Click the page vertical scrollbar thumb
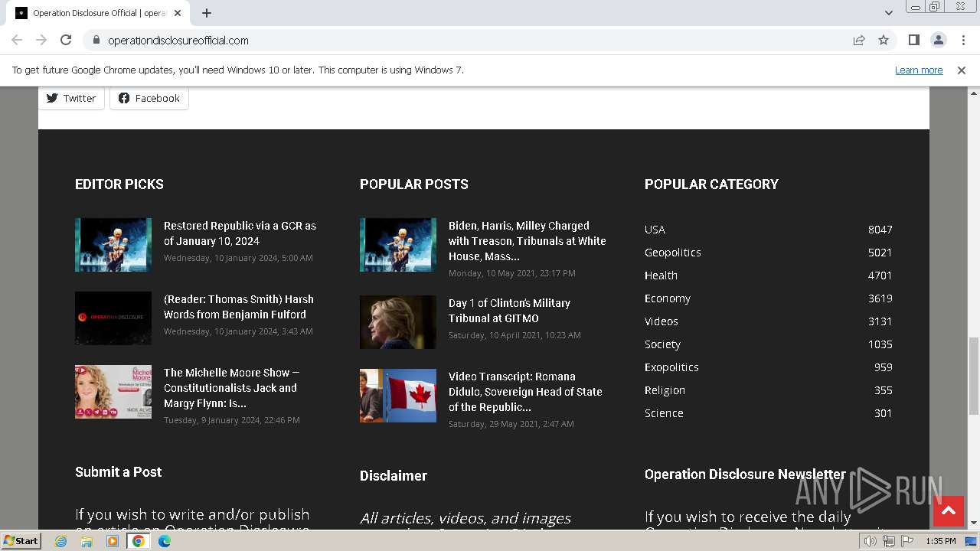The width and height of the screenshot is (980, 551). click(x=973, y=375)
